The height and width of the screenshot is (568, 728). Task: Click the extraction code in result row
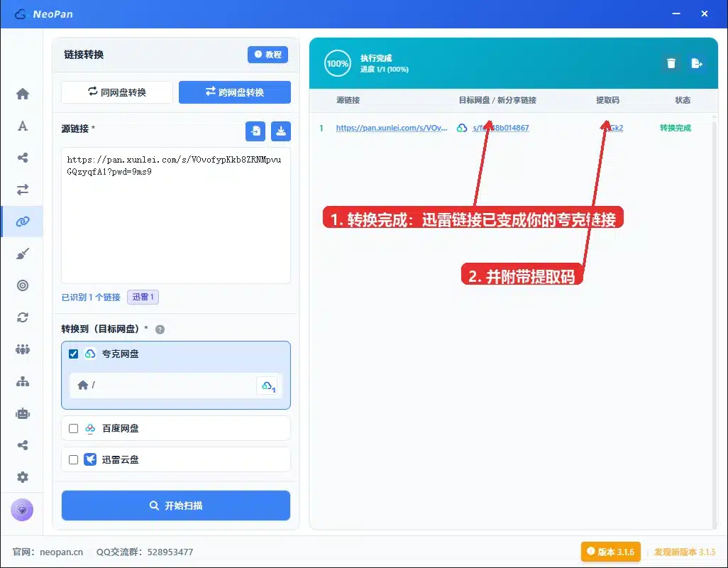pyautogui.click(x=614, y=128)
